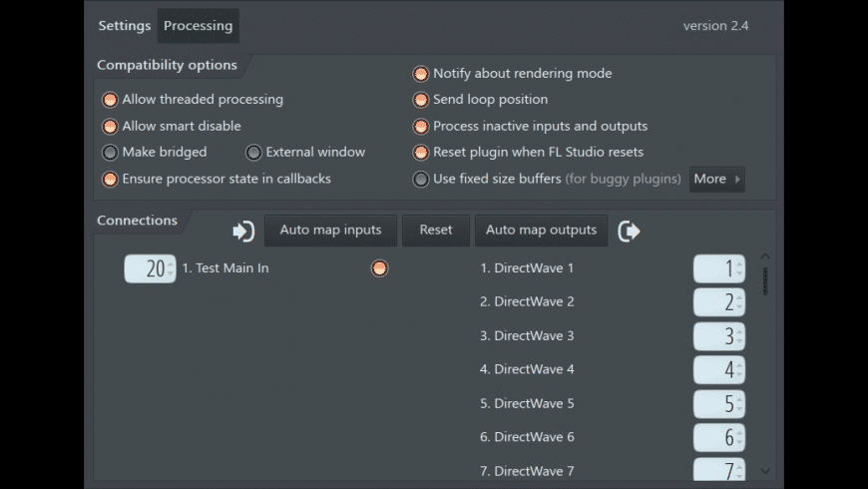
Task: Toggle Notify about rendering mode
Action: click(421, 74)
